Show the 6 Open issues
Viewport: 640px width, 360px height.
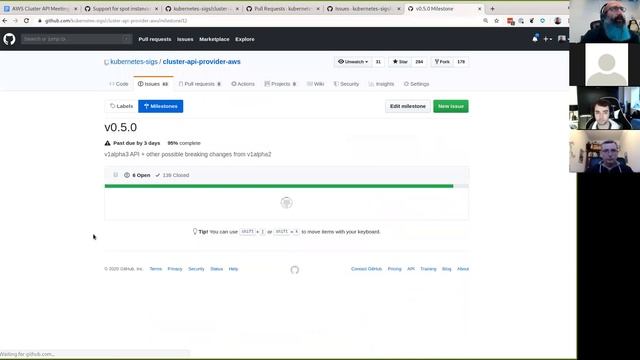pyautogui.click(x=137, y=175)
